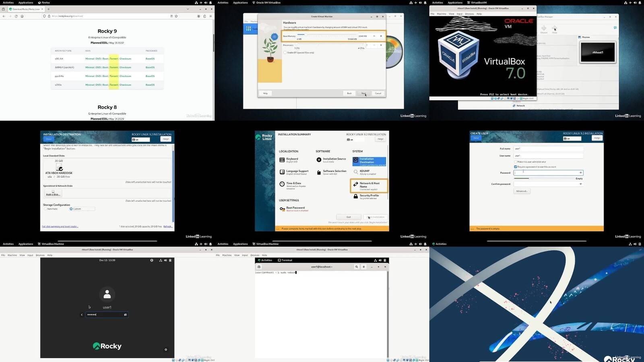The image size is (644, 362).
Task: Click the rhhost1 preview thumbnail
Action: click(598, 52)
